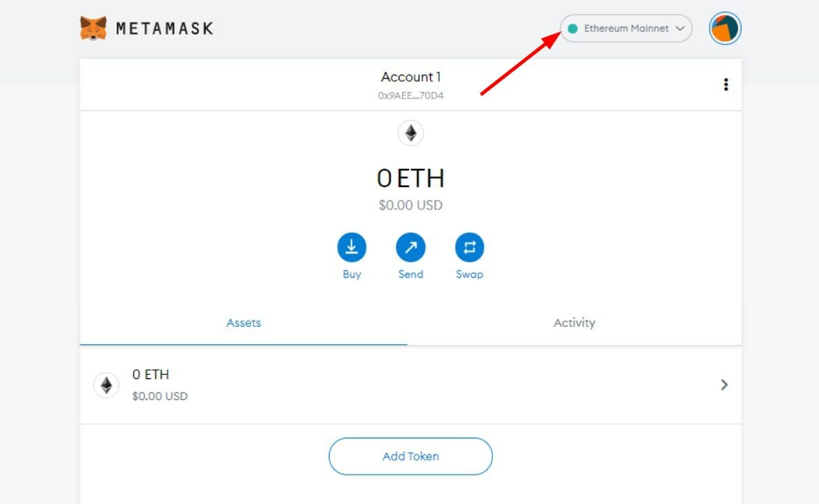This screenshot has width=819, height=504.
Task: Expand the 0 ETH asset details chevron
Action: [x=725, y=385]
